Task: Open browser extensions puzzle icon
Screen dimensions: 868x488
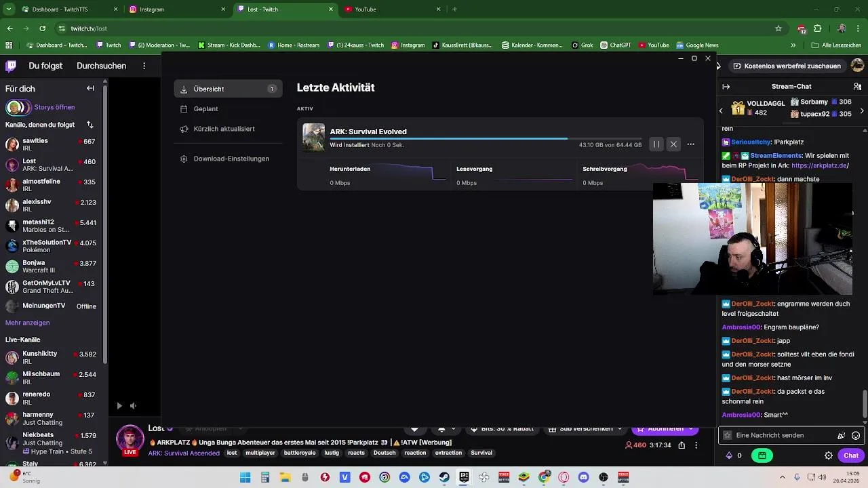Action: point(818,28)
